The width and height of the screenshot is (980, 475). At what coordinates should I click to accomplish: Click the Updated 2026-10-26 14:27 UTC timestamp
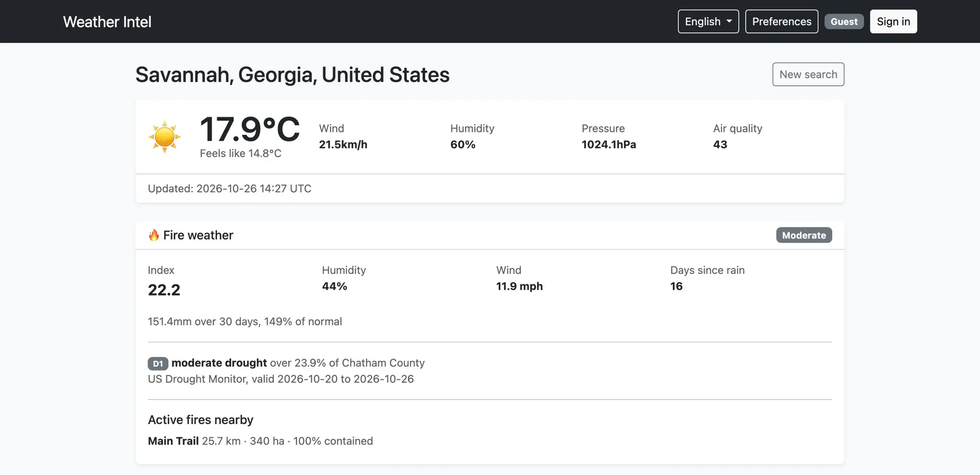[x=230, y=189]
